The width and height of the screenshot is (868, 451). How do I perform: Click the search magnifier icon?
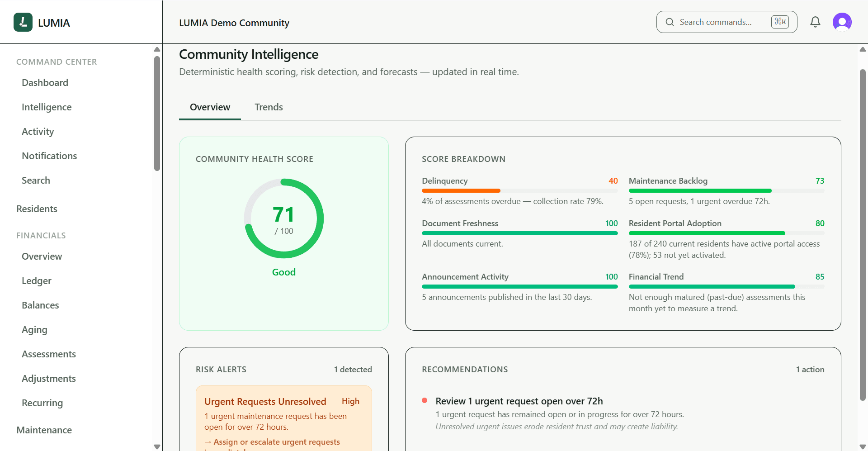670,22
